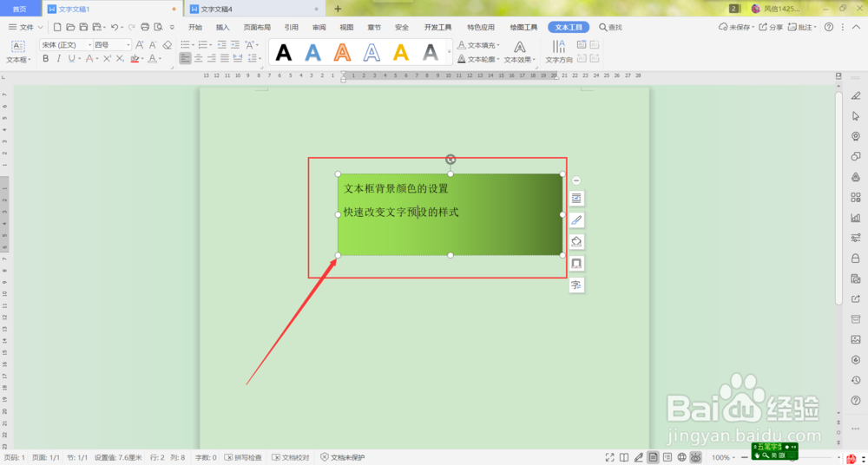Click the 未保存 cloud status button
868x465 pixels.
coord(735,27)
